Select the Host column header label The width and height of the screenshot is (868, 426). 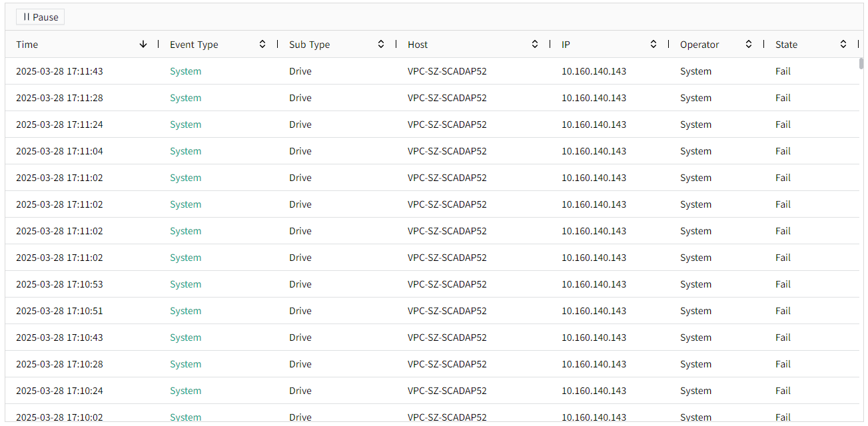tap(418, 45)
